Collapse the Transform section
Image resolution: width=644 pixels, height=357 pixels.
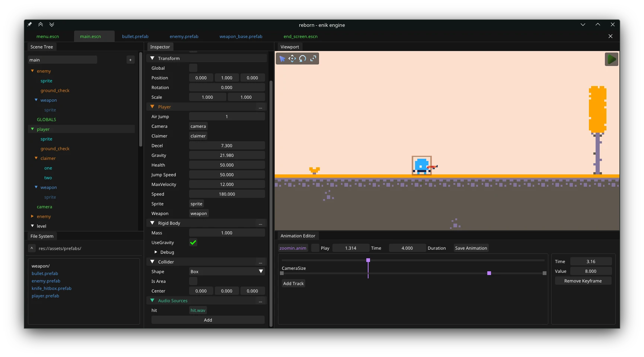click(152, 58)
